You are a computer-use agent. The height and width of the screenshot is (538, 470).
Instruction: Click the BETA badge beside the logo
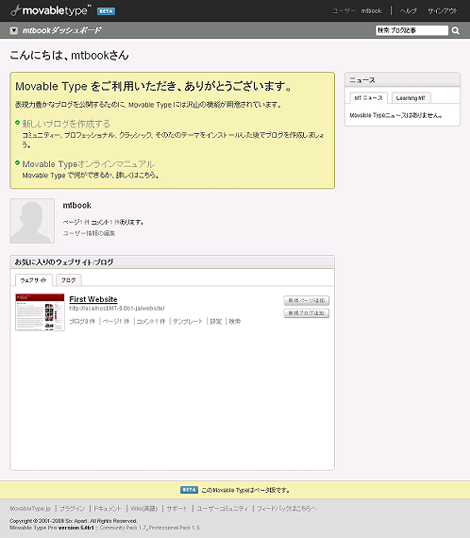(106, 11)
